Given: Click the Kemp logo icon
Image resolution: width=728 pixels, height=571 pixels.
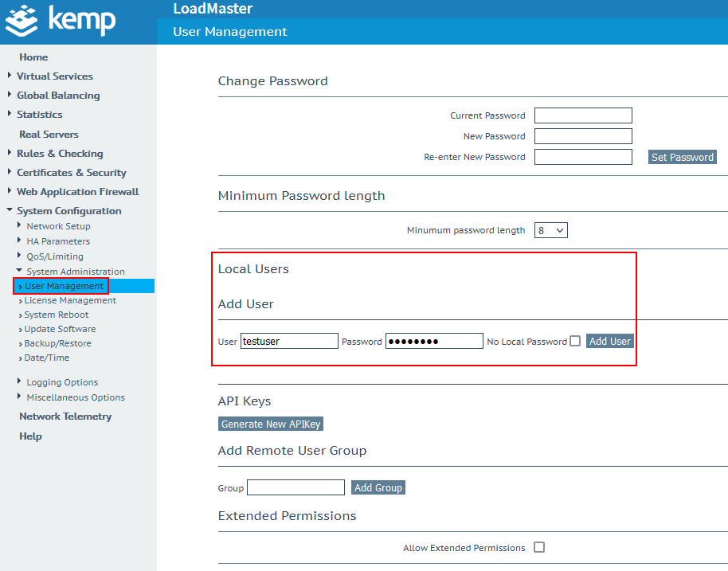Looking at the screenshot, I should 21,21.
